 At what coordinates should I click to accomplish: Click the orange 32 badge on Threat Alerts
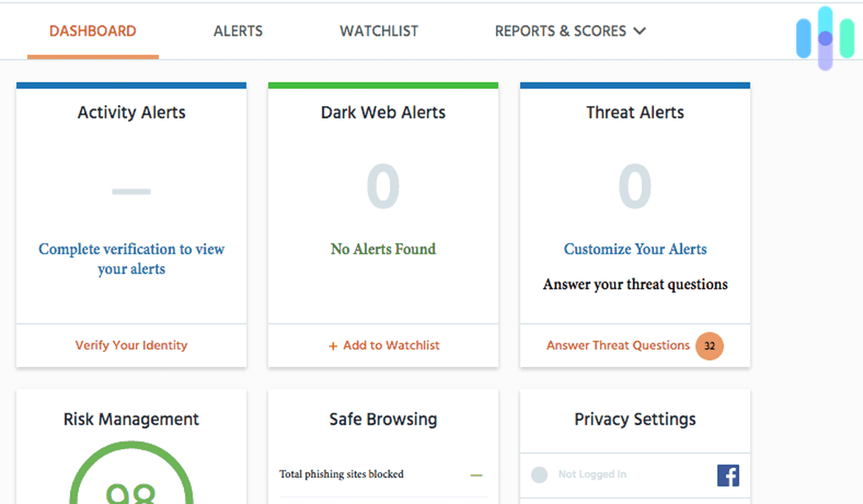tap(709, 346)
